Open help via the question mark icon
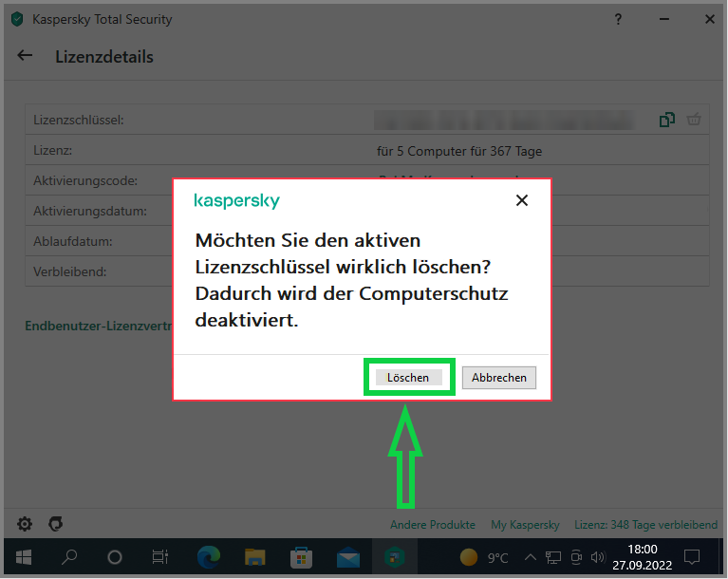The image size is (728, 579). tap(618, 20)
